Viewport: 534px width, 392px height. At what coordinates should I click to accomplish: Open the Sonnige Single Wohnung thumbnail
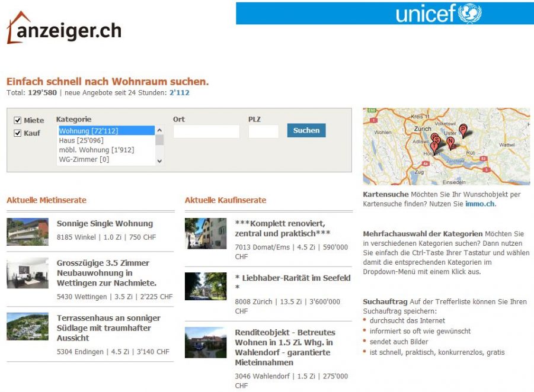[27, 231]
